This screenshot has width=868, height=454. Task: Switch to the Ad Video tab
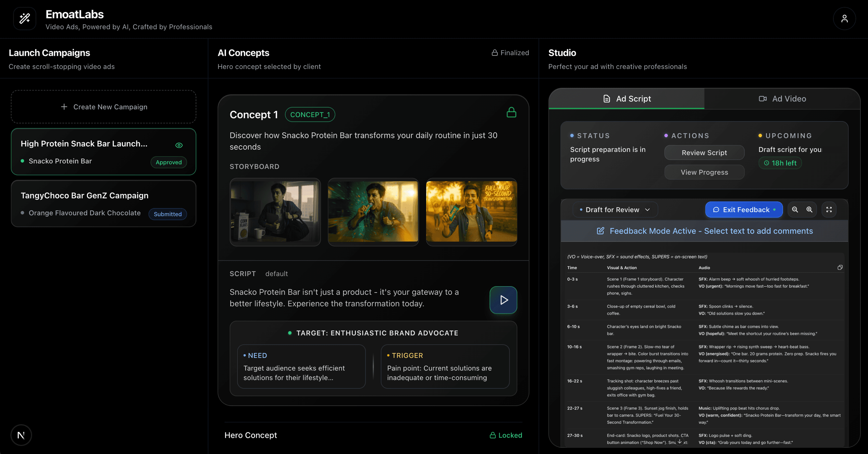[782, 98]
